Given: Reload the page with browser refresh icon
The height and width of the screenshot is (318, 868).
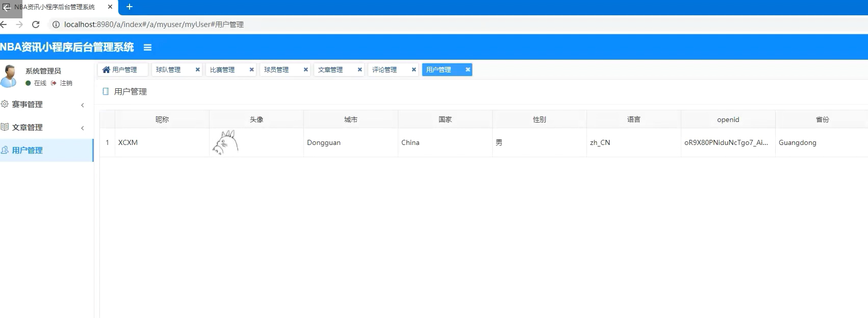Looking at the screenshot, I should pyautogui.click(x=36, y=25).
